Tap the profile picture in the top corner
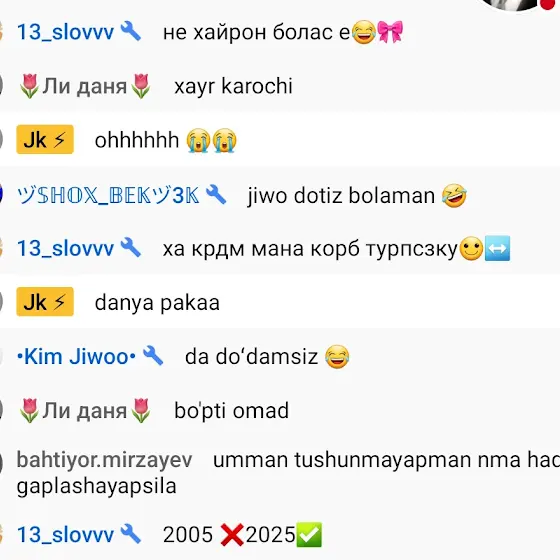The height and width of the screenshot is (560, 560). (511, 4)
